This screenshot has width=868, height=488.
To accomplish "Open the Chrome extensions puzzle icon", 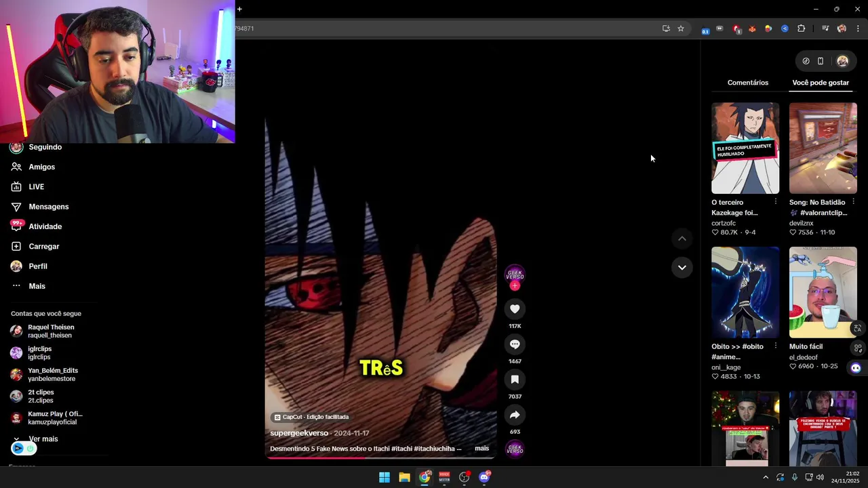I will [801, 28].
